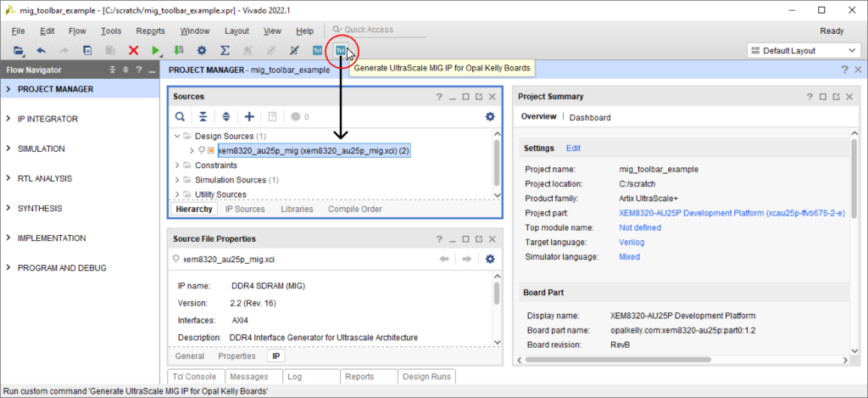Collapse all in Flow Navigator header icon
868x398 pixels.
tap(113, 70)
